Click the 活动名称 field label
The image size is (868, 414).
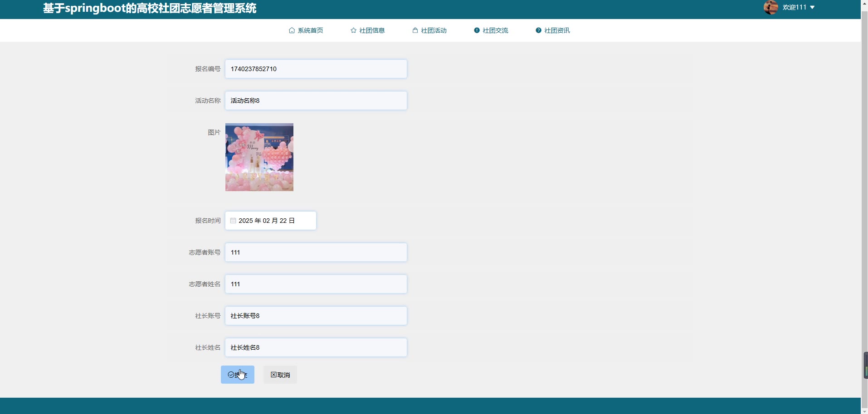coord(208,101)
